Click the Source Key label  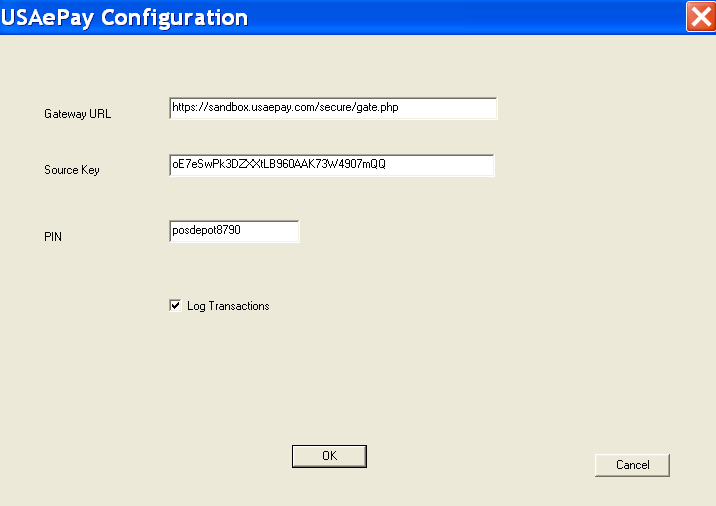click(x=72, y=170)
